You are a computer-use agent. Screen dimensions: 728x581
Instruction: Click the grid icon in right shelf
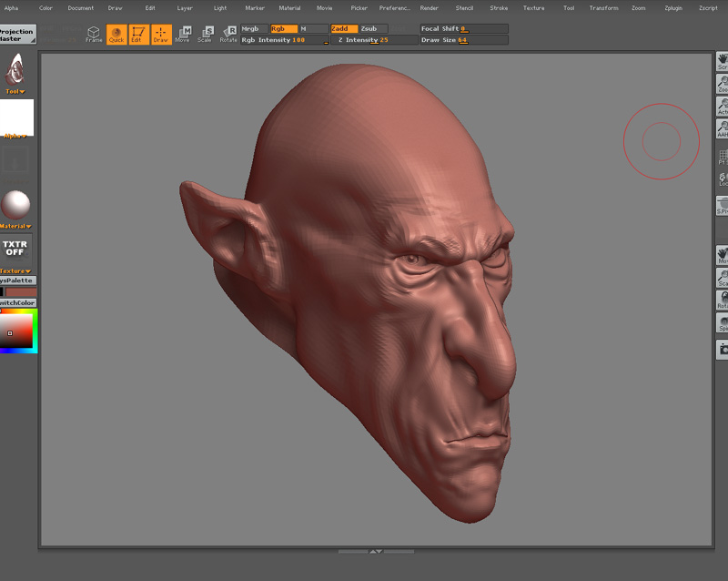(723, 158)
